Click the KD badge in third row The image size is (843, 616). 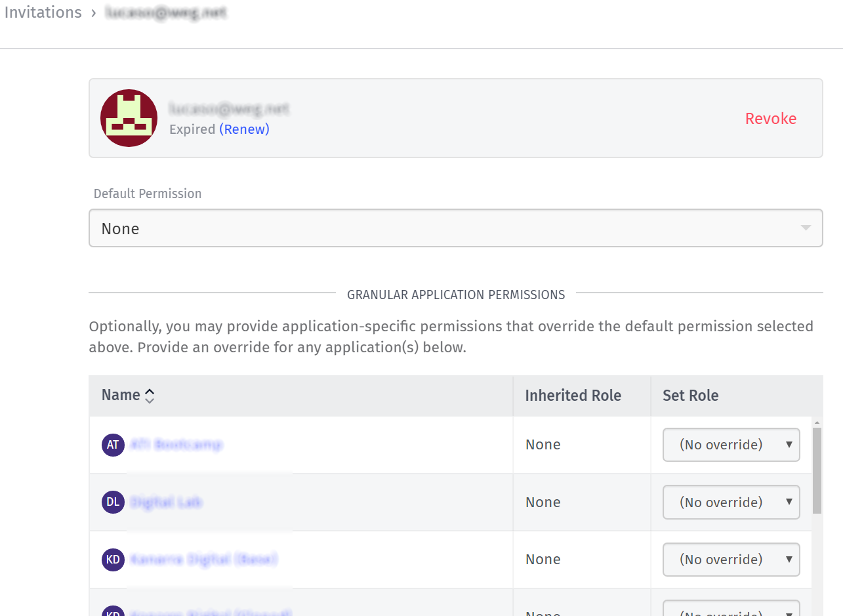113,560
